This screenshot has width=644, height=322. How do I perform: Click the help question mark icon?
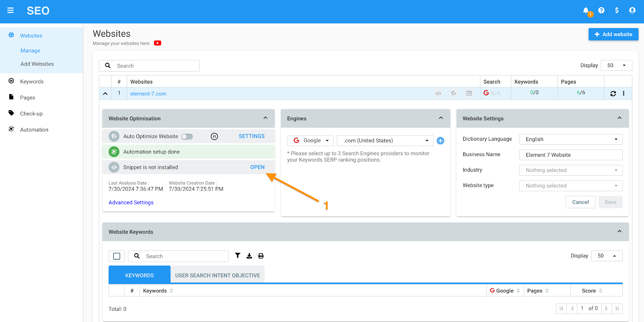601,10
